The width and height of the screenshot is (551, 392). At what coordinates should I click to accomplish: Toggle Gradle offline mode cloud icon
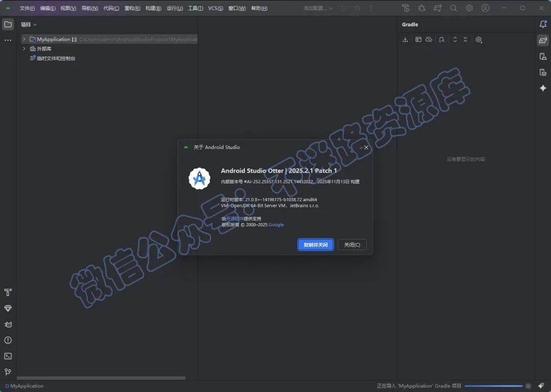[x=429, y=40]
